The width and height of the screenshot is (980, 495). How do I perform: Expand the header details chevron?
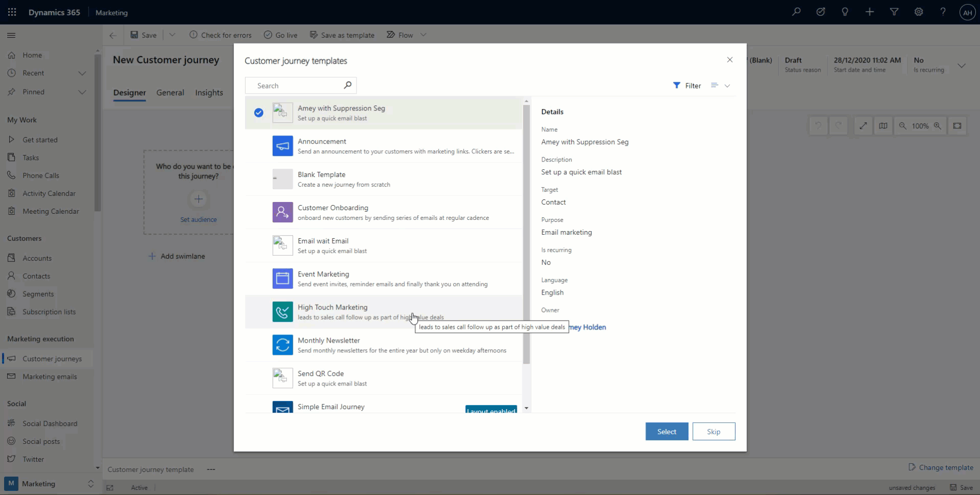pyautogui.click(x=962, y=65)
